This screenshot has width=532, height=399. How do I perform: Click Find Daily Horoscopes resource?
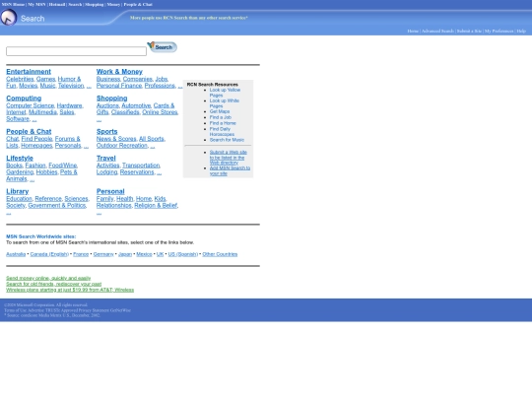point(222,131)
